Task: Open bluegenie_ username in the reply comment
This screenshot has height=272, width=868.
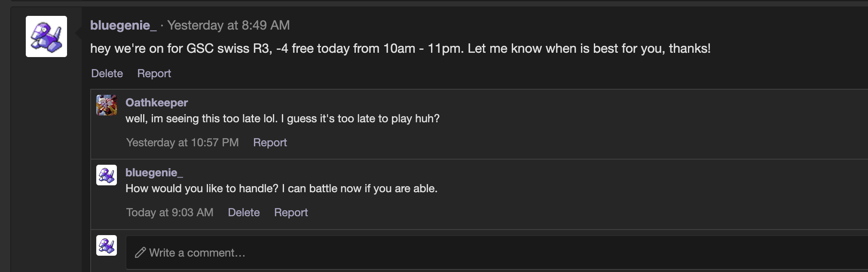Action: click(154, 172)
